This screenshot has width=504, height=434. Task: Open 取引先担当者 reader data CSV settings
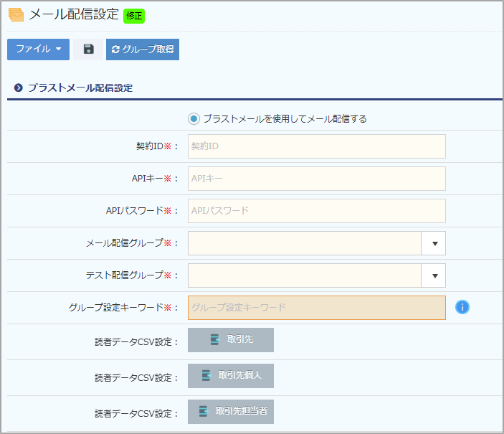click(231, 411)
